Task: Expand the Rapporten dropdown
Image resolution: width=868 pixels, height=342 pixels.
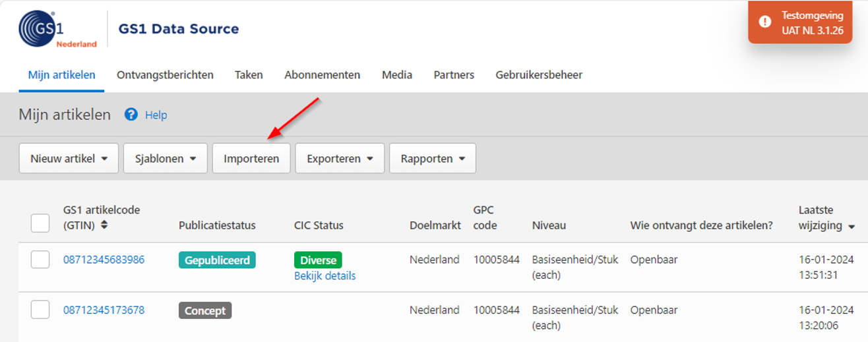Action: (433, 159)
